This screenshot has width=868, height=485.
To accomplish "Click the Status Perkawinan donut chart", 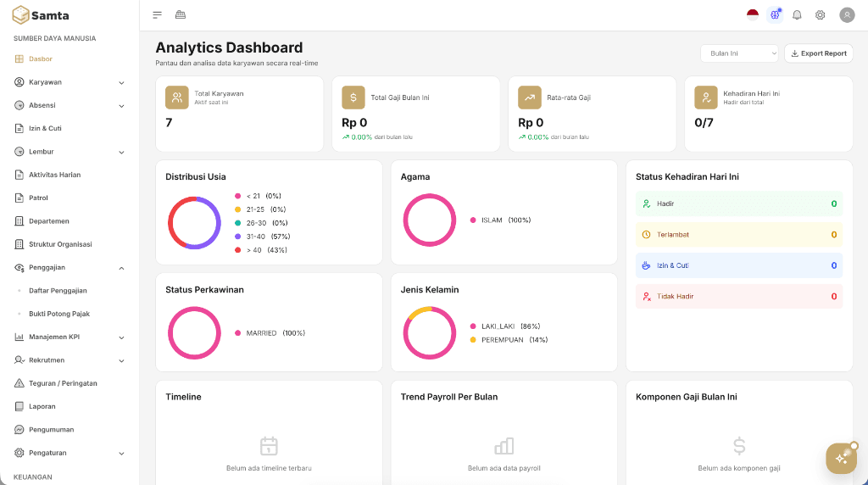I will 194,333.
